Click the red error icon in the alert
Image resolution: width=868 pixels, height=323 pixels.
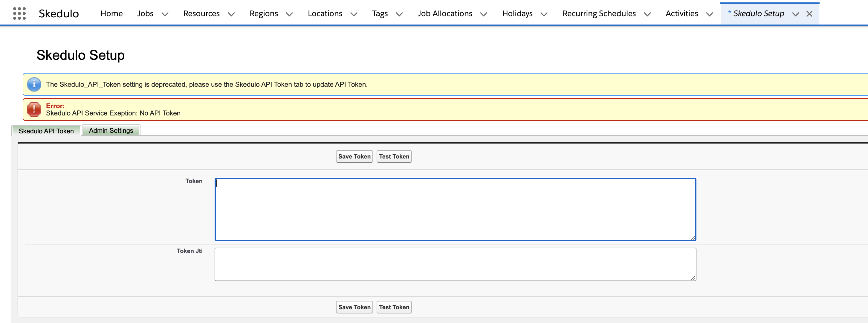(34, 109)
